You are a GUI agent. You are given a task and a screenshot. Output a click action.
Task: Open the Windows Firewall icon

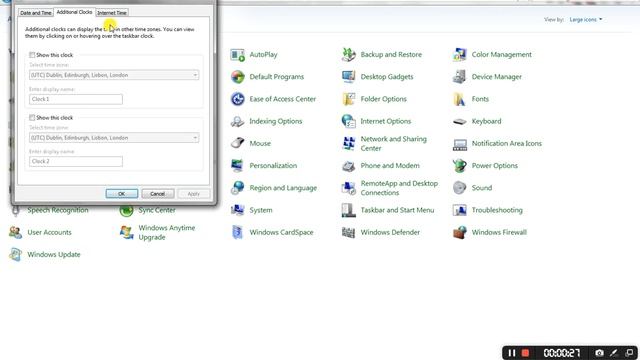point(460,232)
